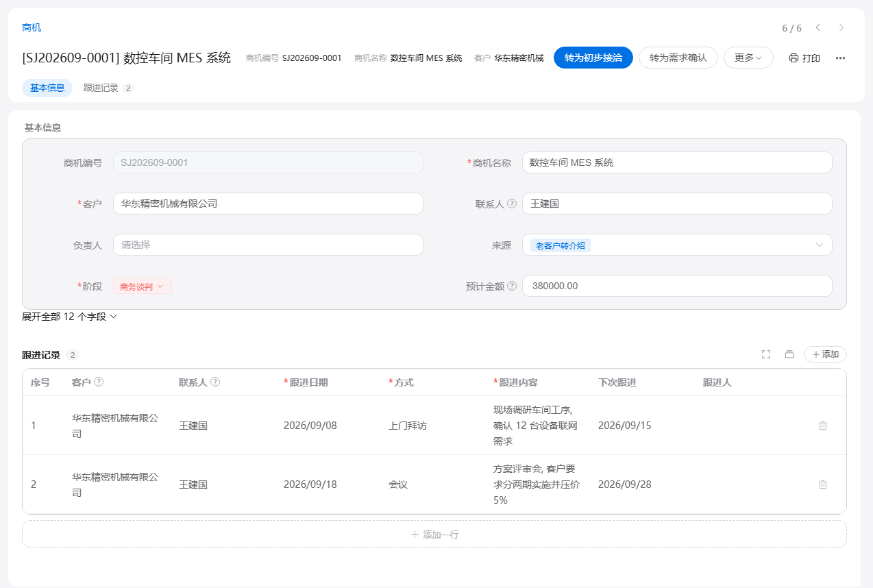Open the 负责人 selector
Viewport: 873px width, 588px height.
click(x=268, y=245)
